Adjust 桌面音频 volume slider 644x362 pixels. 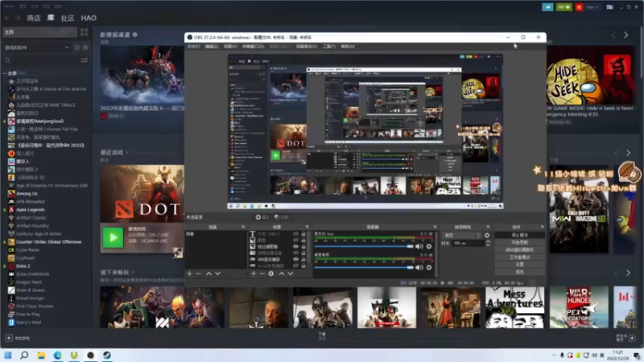click(364, 268)
